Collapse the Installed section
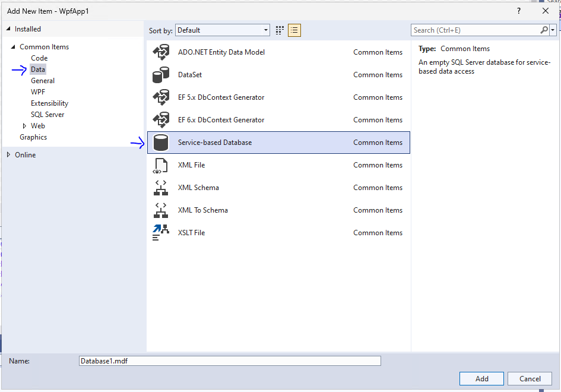 (x=8, y=29)
